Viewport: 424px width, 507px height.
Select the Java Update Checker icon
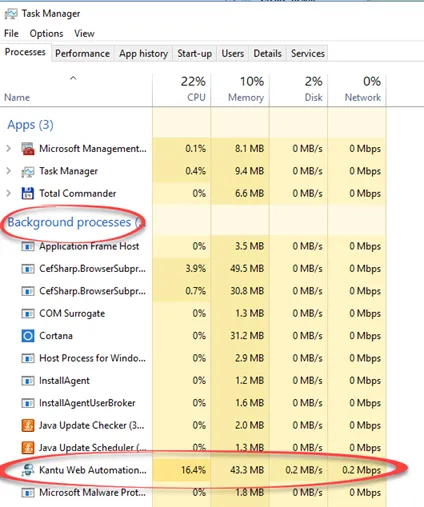coord(28,425)
